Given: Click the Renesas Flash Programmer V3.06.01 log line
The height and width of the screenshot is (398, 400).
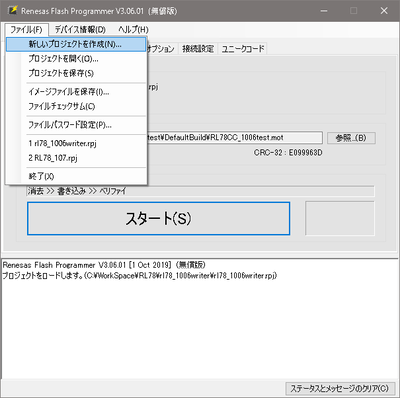Looking at the screenshot, I should coord(104,265).
